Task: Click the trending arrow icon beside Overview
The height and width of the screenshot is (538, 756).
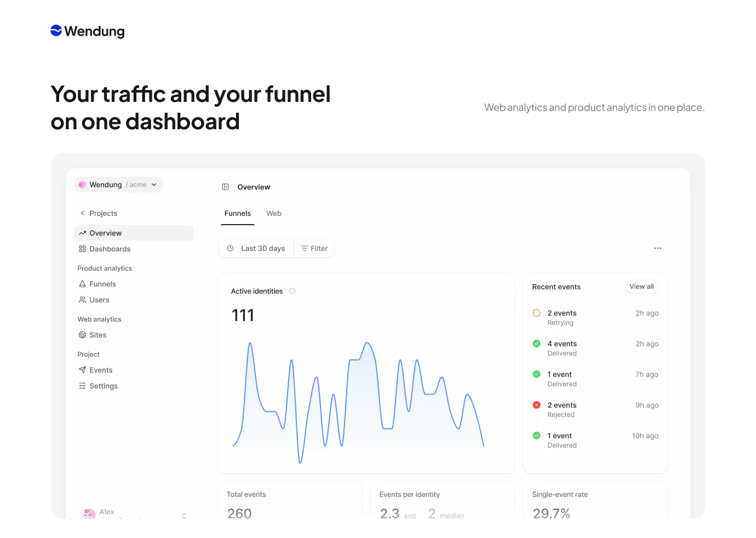Action: (x=82, y=233)
